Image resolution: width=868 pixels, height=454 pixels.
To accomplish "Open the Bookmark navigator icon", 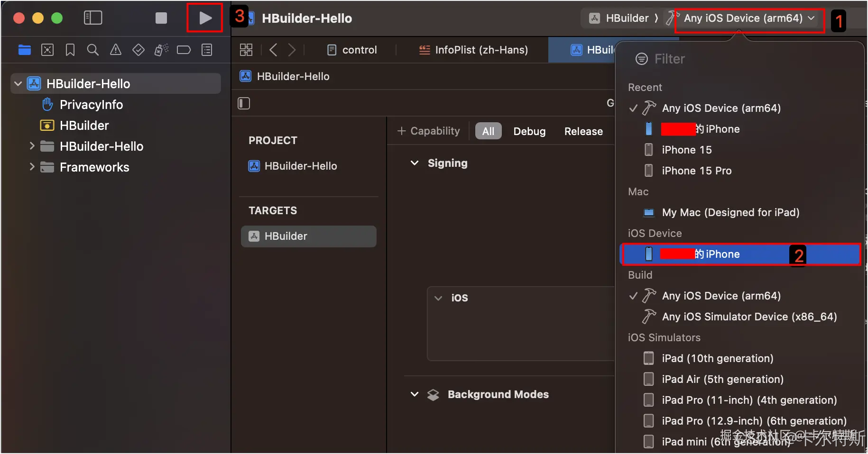I will click(x=70, y=50).
